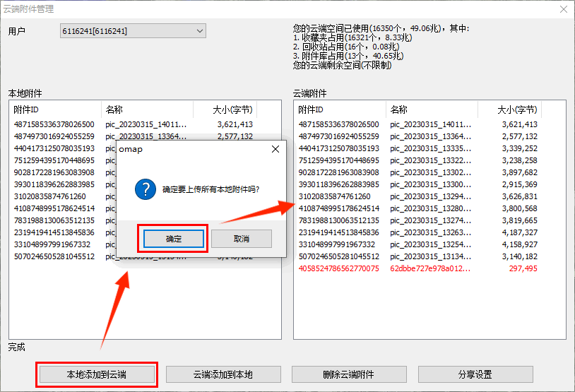The image size is (575, 392).
Task: Close the 云端附件管理 window
Action: click(x=562, y=9)
